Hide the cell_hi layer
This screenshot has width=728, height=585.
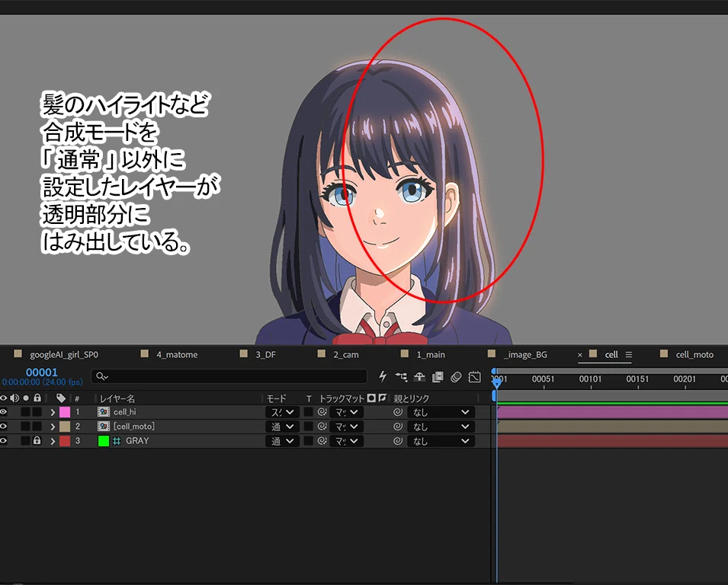[4, 412]
